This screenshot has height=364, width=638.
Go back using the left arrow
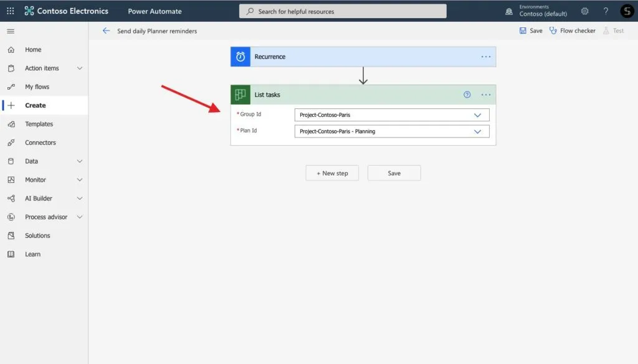click(x=106, y=31)
